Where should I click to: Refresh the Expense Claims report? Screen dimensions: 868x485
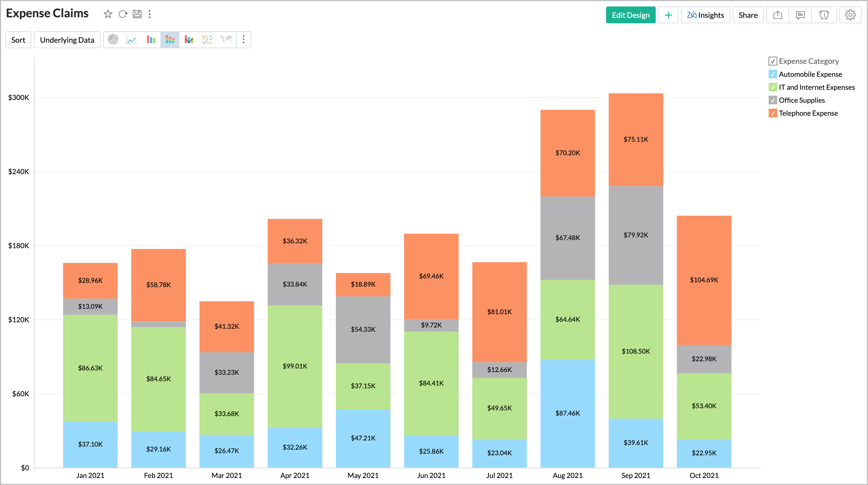click(123, 14)
